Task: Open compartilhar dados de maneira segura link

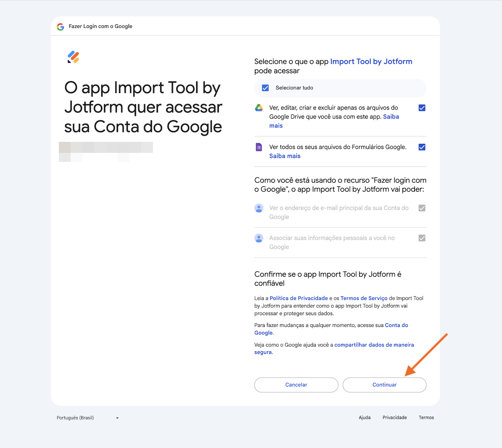Action: pyautogui.click(x=374, y=345)
